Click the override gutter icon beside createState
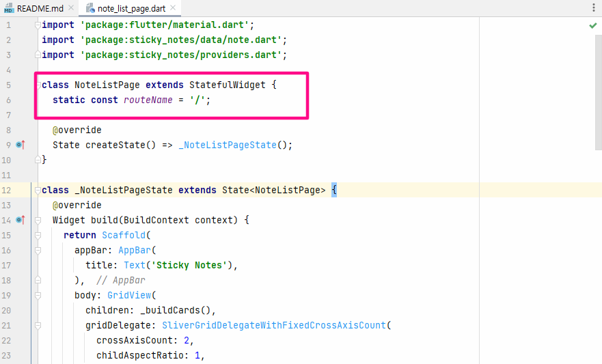 coord(20,145)
